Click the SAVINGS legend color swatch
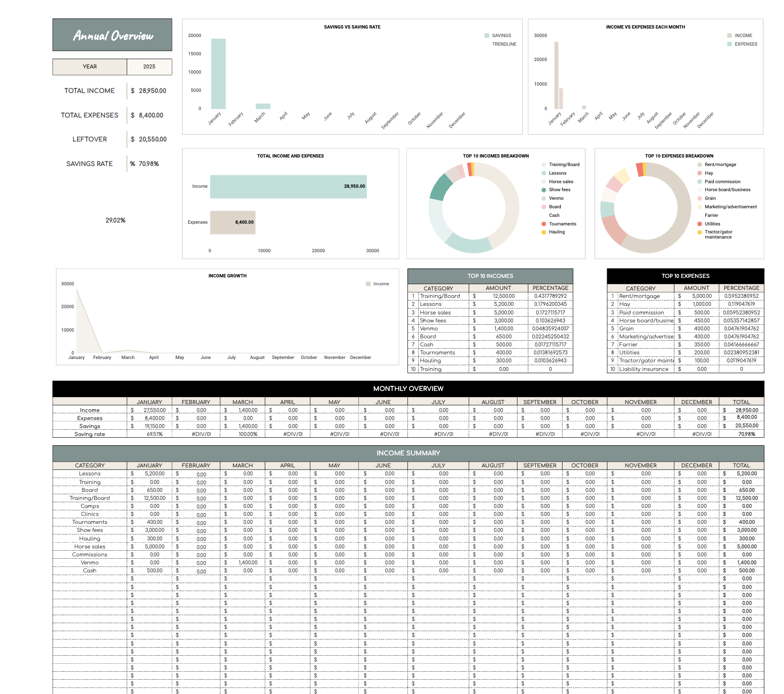The width and height of the screenshot is (784, 694). point(487,35)
